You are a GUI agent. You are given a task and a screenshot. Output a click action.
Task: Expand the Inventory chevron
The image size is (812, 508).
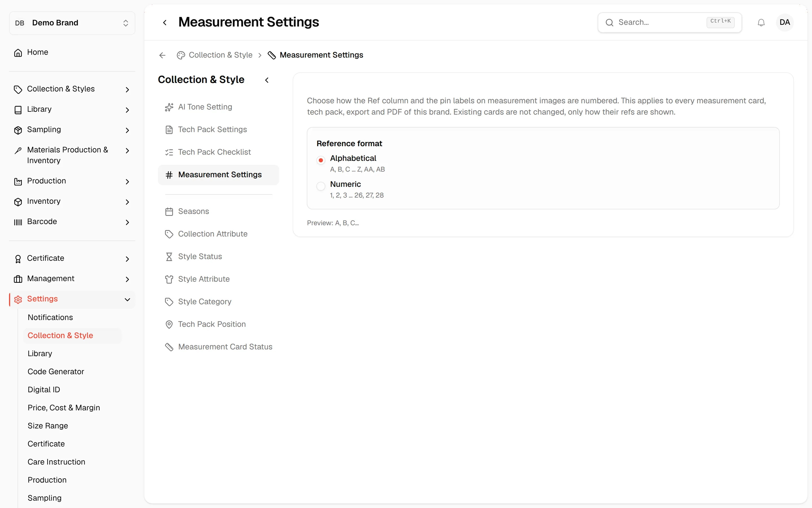click(127, 202)
